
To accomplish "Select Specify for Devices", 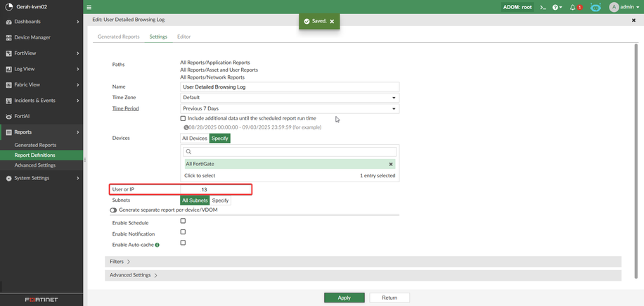I will (x=220, y=139).
